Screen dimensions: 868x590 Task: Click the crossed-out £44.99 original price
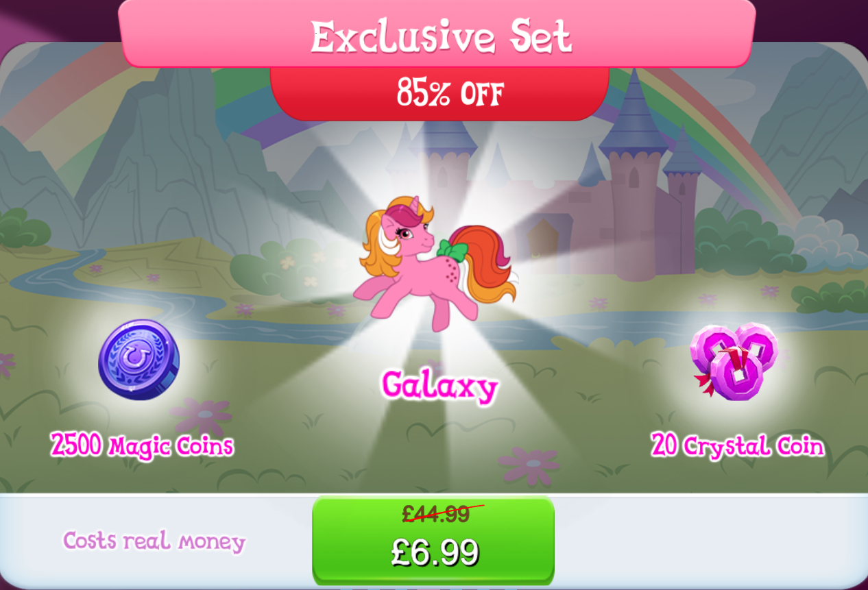437,513
